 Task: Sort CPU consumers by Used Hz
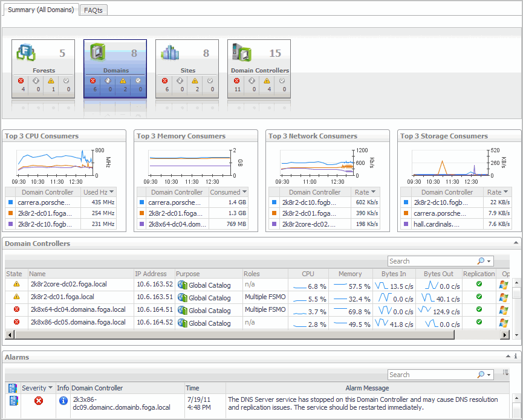point(99,192)
